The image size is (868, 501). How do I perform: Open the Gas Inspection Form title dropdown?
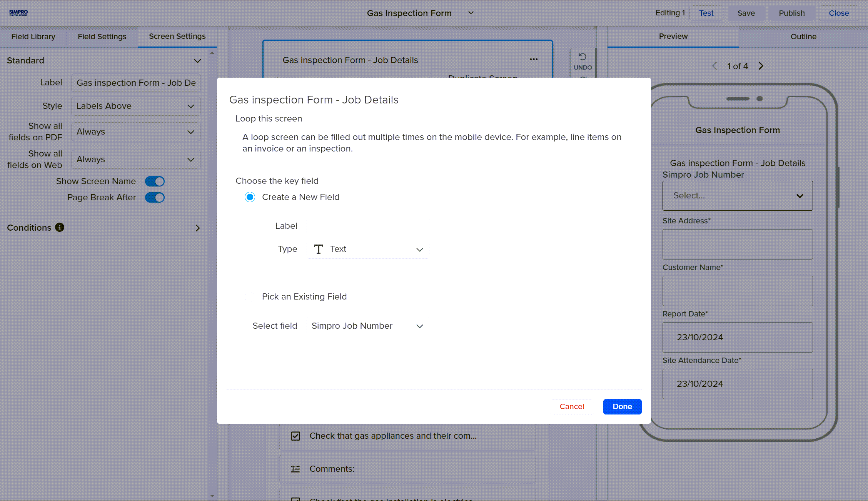tap(471, 13)
